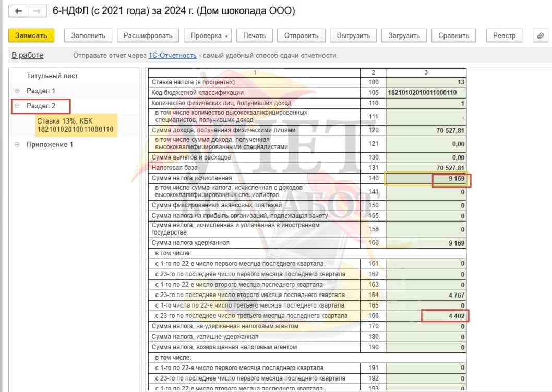The height and width of the screenshot is (392, 552).
Task: Click the line 170 value cell
Action: point(426,326)
